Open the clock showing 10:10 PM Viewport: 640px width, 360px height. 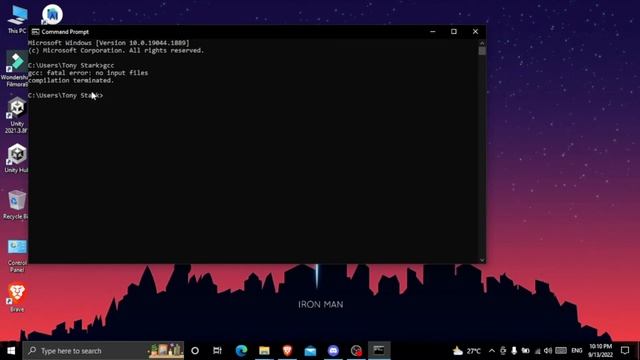pos(600,351)
